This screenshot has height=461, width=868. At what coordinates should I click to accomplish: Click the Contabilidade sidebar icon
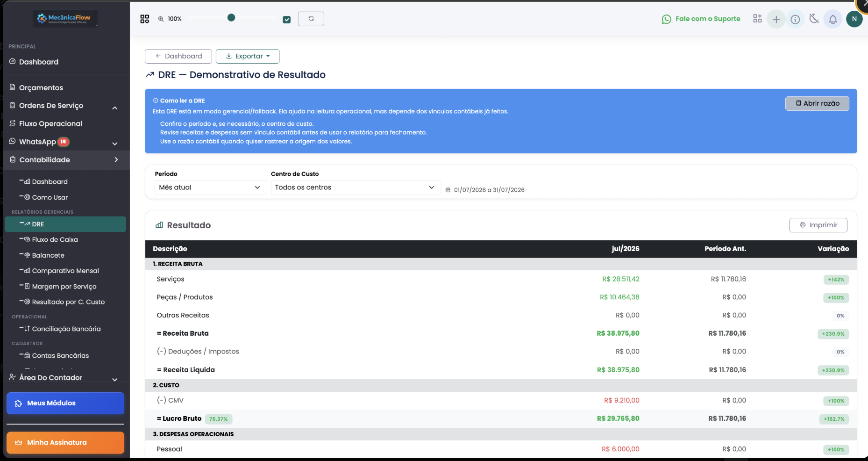click(13, 159)
